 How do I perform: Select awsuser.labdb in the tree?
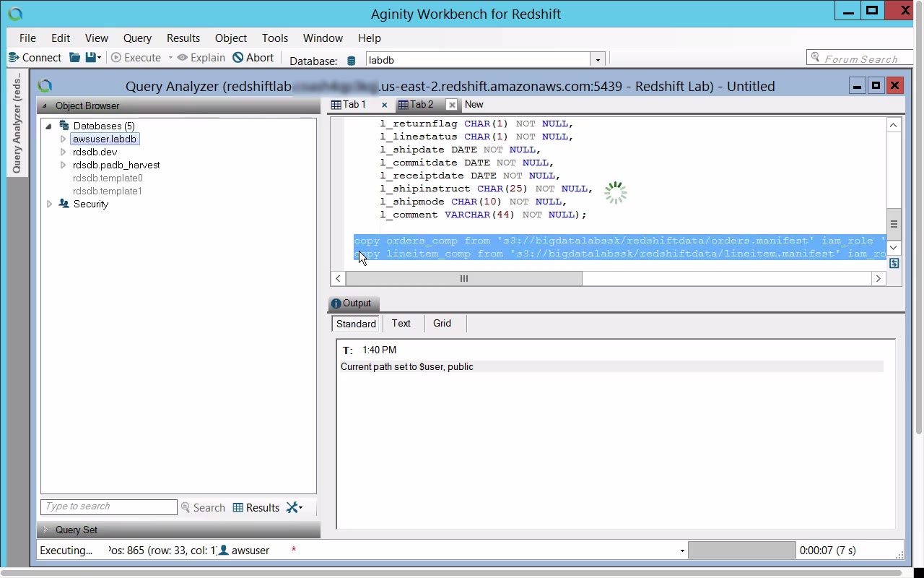tap(105, 139)
